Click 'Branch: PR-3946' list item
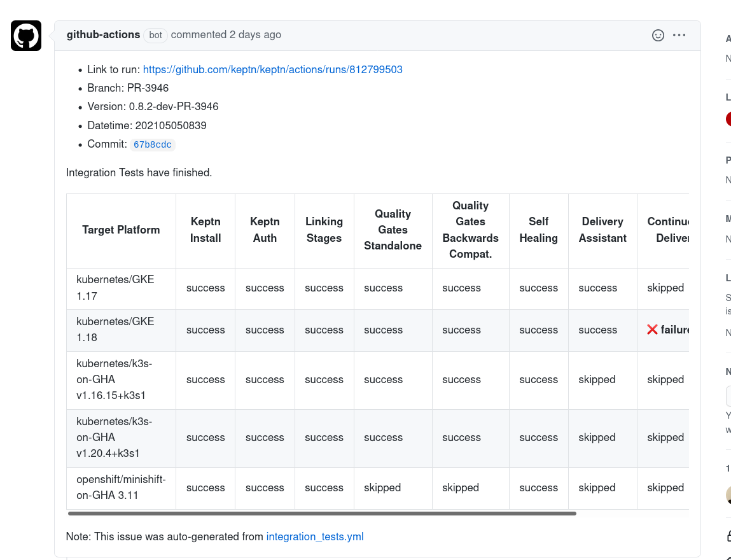The image size is (731, 560). (x=128, y=88)
